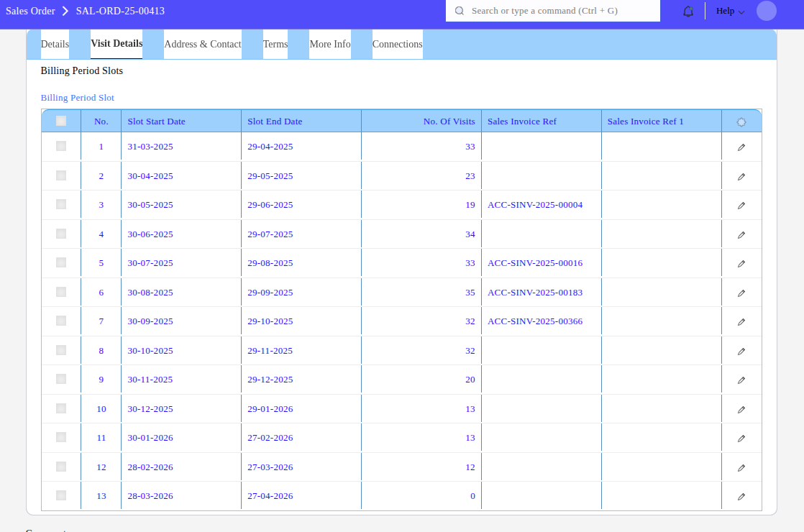Switch to the More Info tab
Image resolution: width=804 pixels, height=532 pixels.
pos(330,45)
